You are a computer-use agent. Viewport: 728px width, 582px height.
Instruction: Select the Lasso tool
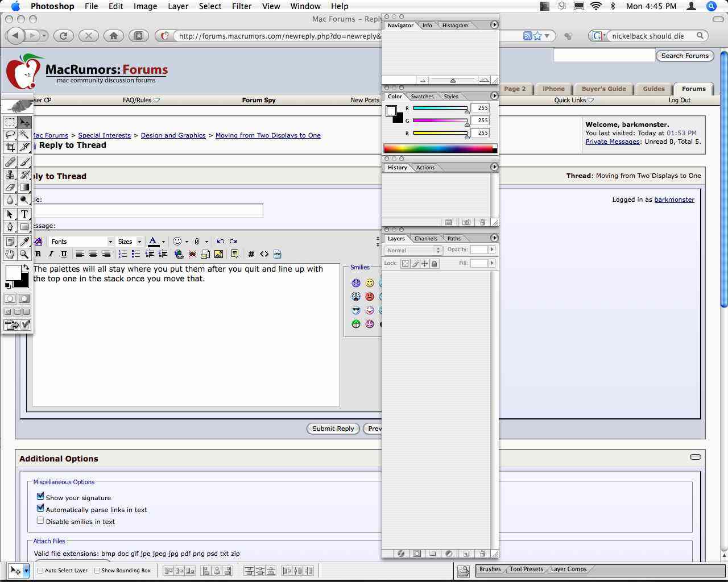[x=10, y=135]
